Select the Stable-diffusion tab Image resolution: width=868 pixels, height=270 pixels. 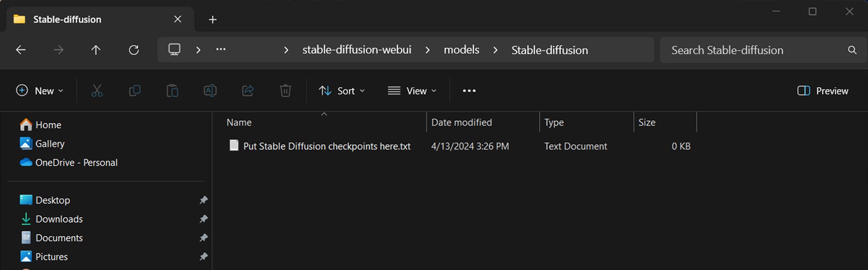pyautogui.click(x=100, y=19)
